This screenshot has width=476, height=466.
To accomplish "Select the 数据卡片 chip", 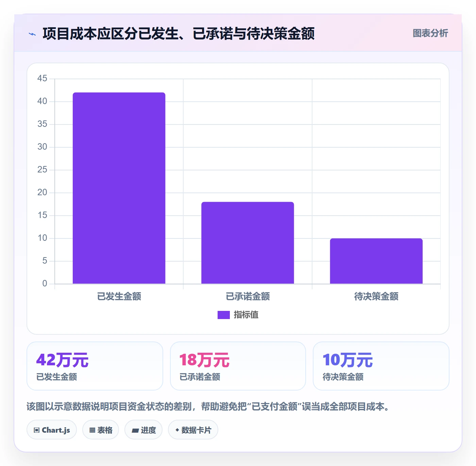I will pos(193,430).
